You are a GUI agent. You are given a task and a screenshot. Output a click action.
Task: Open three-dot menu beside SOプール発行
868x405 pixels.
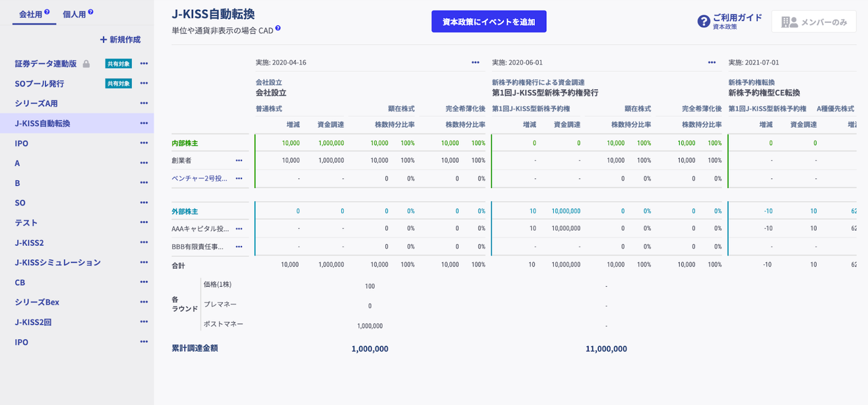(143, 83)
